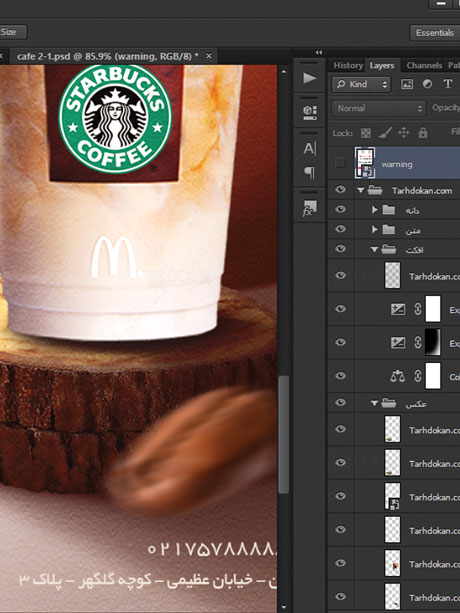
Task: Open the Styles fx panel icon
Action: (310, 209)
